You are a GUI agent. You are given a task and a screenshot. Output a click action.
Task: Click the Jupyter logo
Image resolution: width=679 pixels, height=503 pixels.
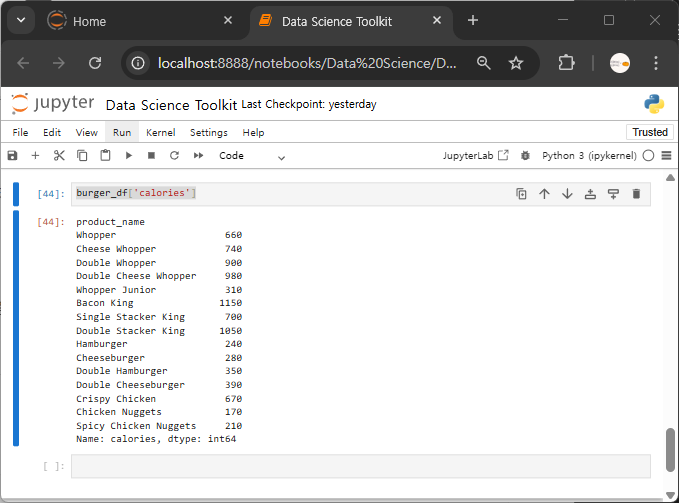click(52, 104)
